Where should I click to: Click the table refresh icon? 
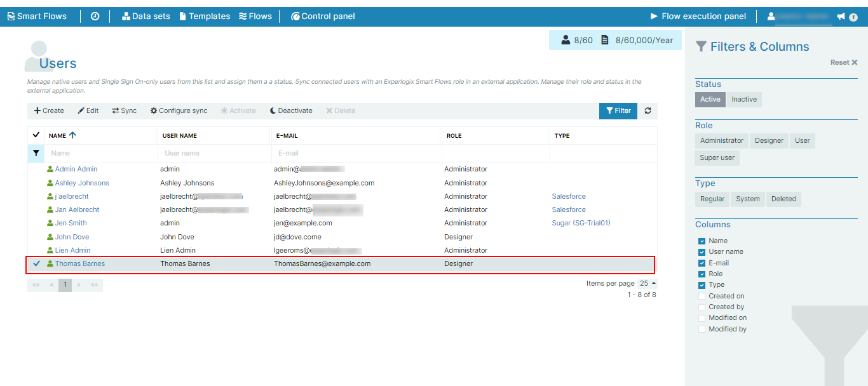[x=648, y=110]
